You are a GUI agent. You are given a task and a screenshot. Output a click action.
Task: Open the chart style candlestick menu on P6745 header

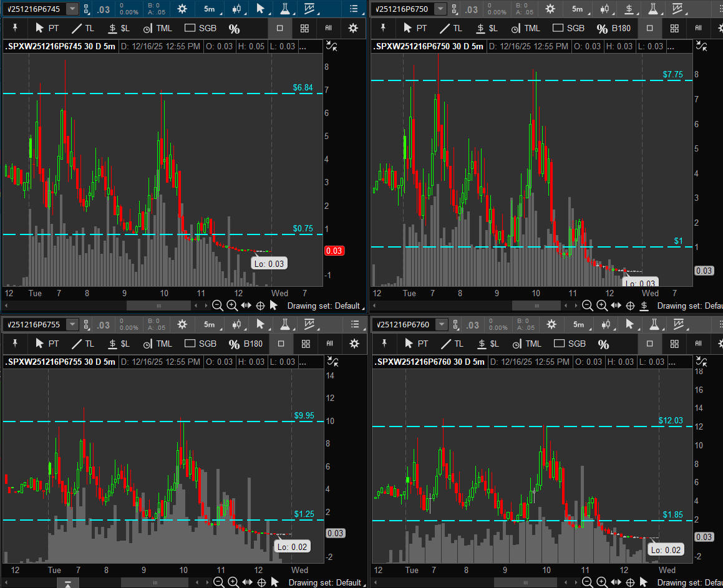(x=236, y=9)
